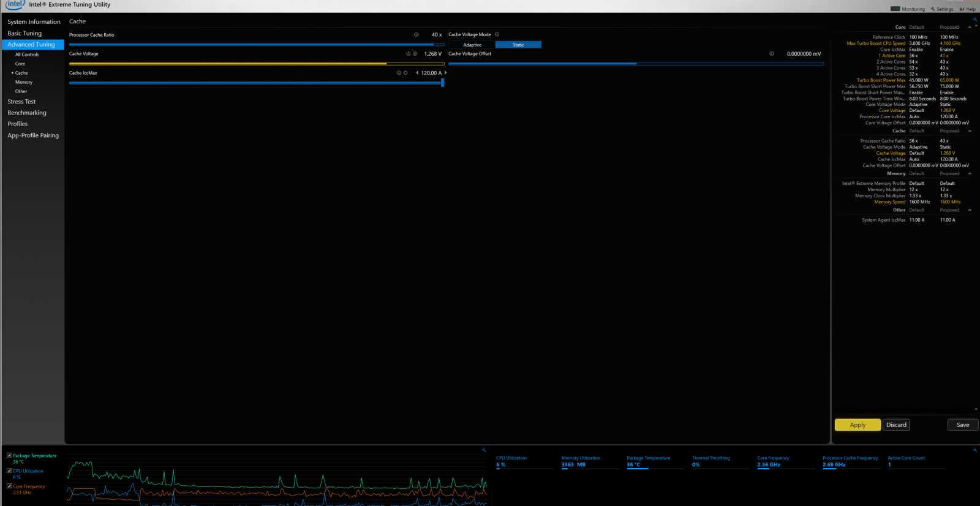Click first info icon beside Cache Voltage value
Screen dimensions: 980x506
pos(408,54)
